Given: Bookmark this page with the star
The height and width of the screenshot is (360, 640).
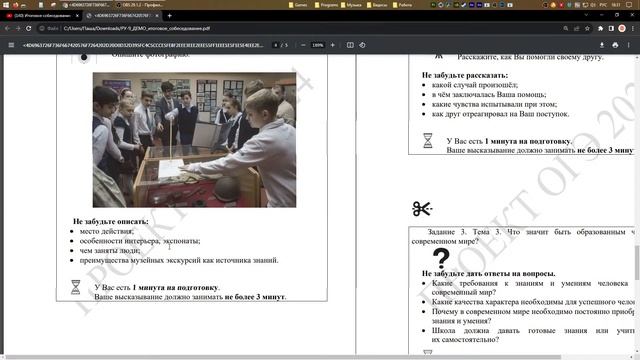Looking at the screenshot, I should [587, 28].
